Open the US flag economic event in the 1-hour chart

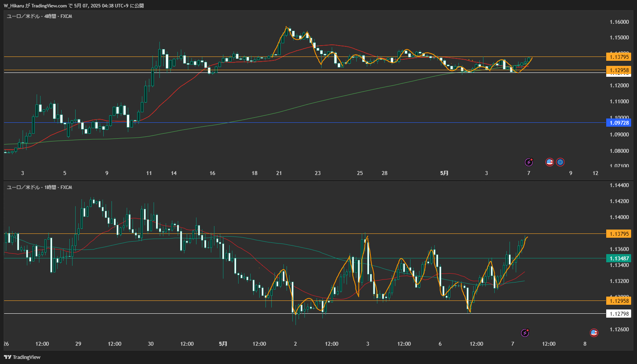pyautogui.click(x=594, y=333)
